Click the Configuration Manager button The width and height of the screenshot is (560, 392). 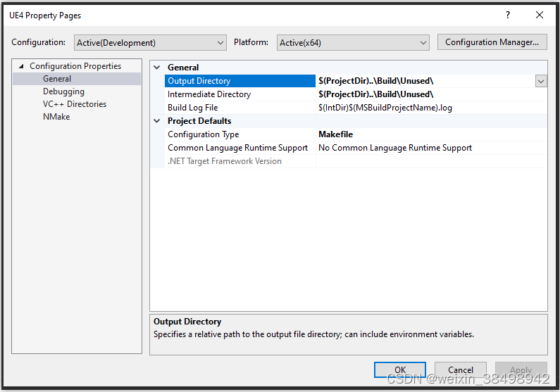[492, 42]
